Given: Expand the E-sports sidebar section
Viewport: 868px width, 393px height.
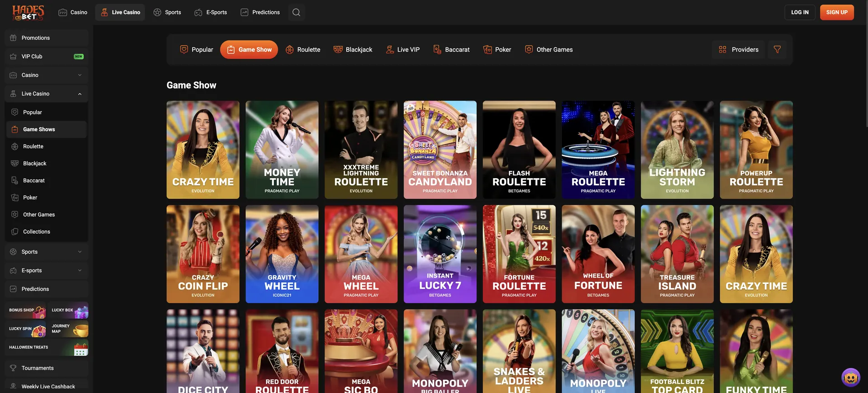Looking at the screenshot, I should (47, 270).
